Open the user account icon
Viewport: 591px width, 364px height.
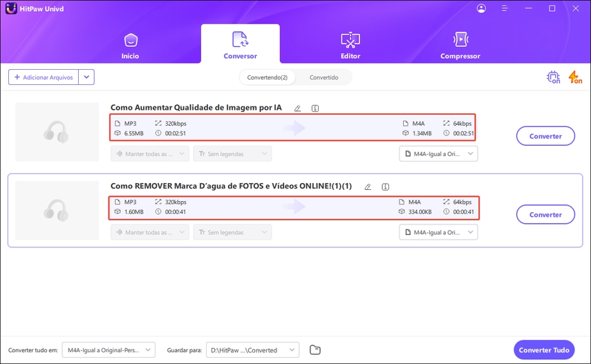[481, 8]
